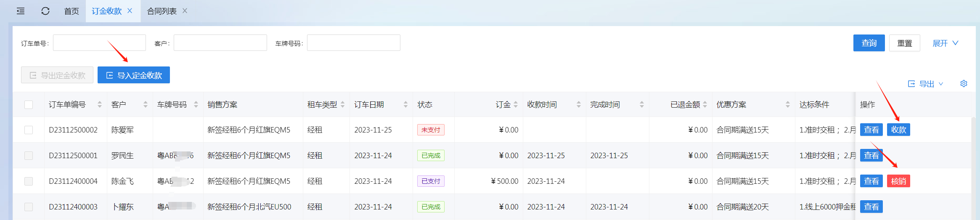Focus the 车牌号码 search field
Screen dimensions: 980x220
pyautogui.click(x=353, y=43)
